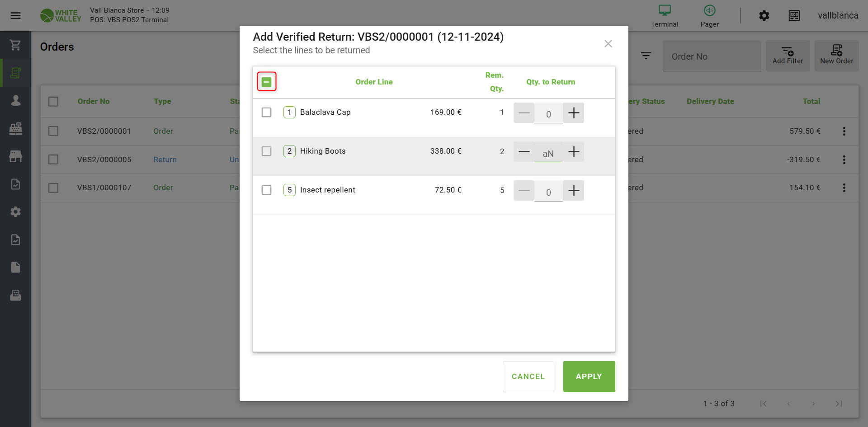Open settings gear in top bar
The height and width of the screenshot is (427, 868).
coord(764,16)
